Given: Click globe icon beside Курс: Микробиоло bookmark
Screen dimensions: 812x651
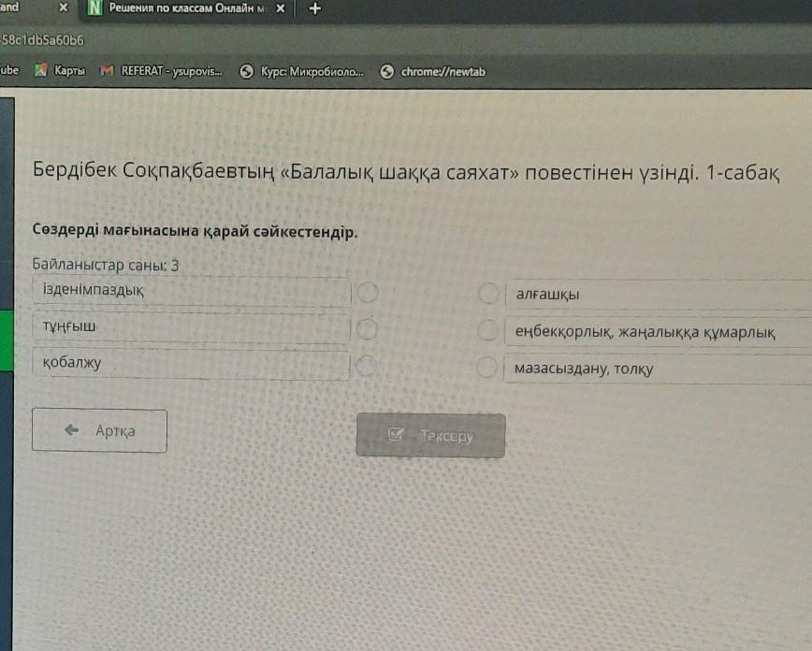Looking at the screenshot, I should [x=247, y=71].
